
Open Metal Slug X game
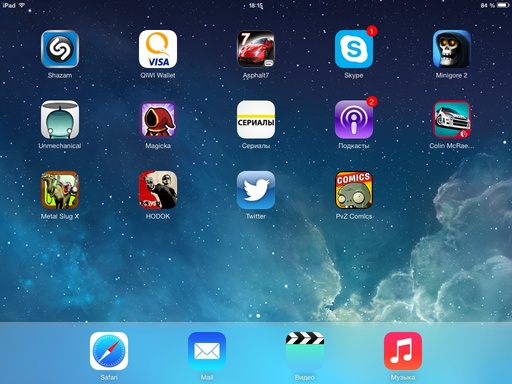[60, 190]
